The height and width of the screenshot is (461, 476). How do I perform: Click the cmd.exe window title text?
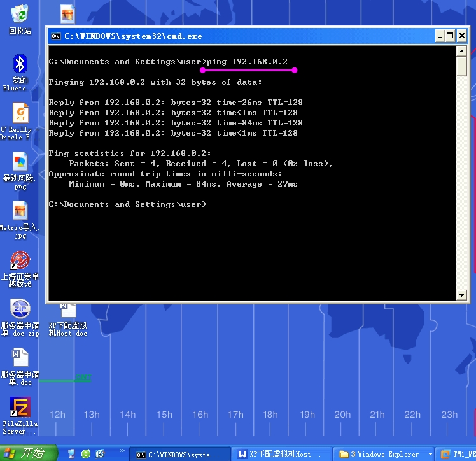[x=133, y=36]
